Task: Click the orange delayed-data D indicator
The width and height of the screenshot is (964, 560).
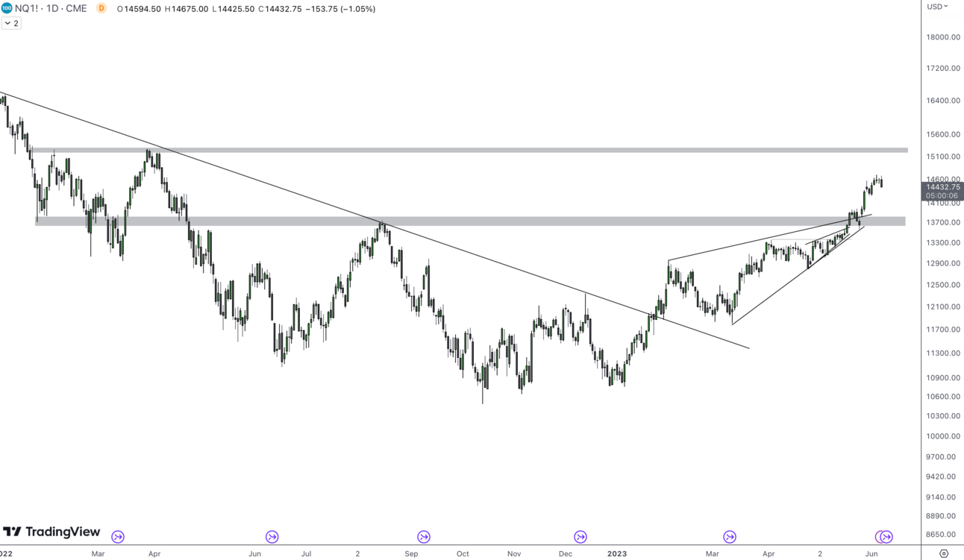Action: pos(101,8)
